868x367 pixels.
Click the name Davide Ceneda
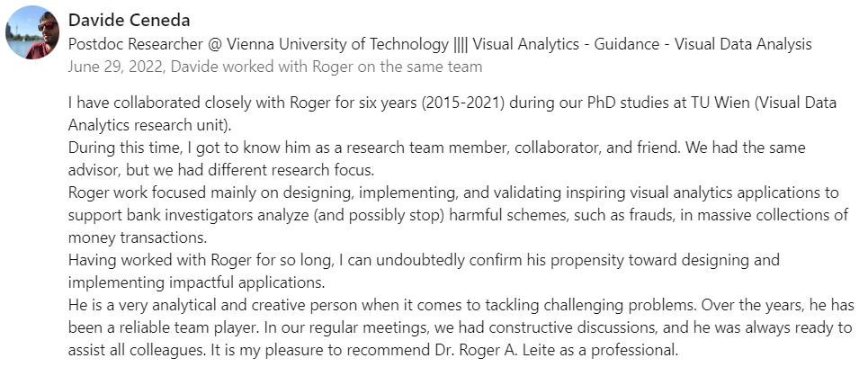(129, 21)
